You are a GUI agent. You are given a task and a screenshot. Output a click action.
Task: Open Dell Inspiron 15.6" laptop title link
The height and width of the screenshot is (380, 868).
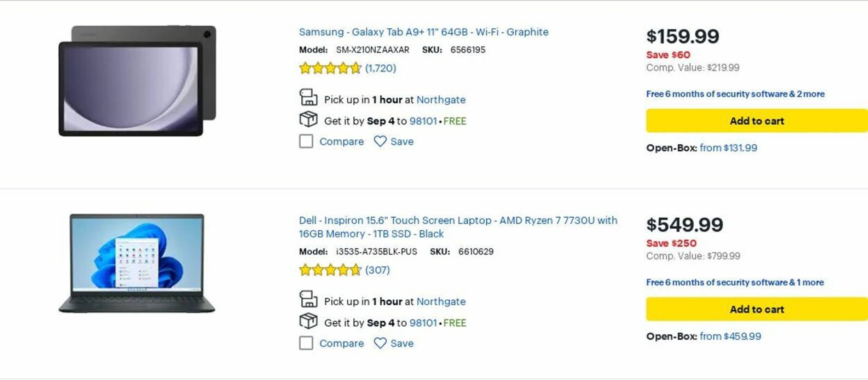458,220
